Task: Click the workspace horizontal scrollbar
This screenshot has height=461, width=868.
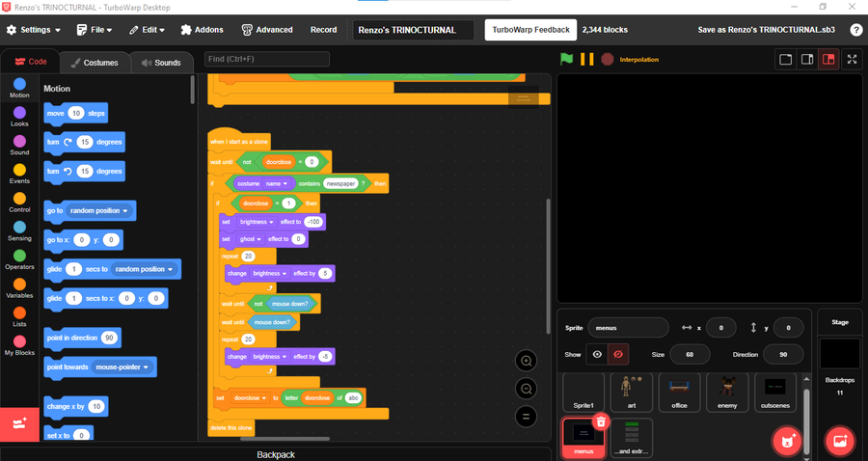Action: tap(285, 439)
